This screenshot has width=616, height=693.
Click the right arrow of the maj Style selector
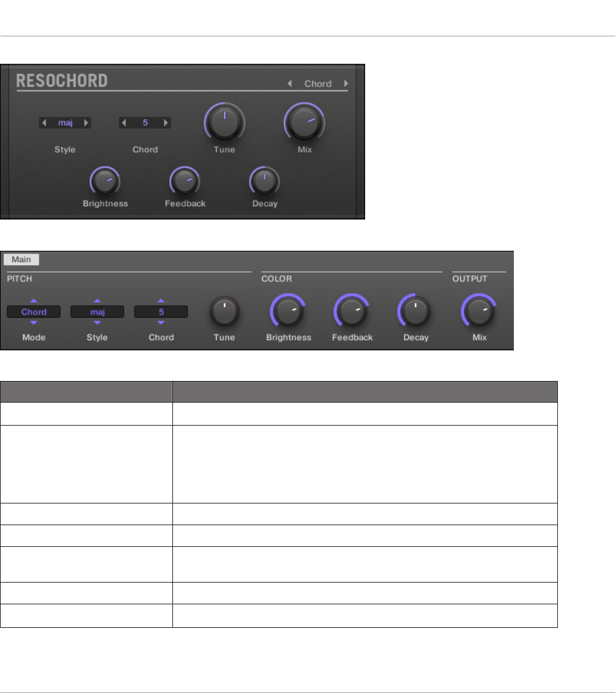[86, 123]
